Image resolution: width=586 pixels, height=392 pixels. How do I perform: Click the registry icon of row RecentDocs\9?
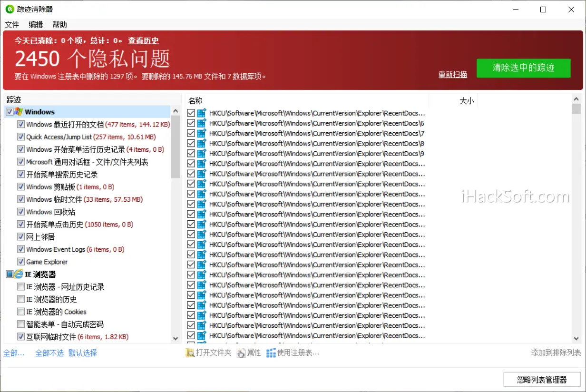202,153
